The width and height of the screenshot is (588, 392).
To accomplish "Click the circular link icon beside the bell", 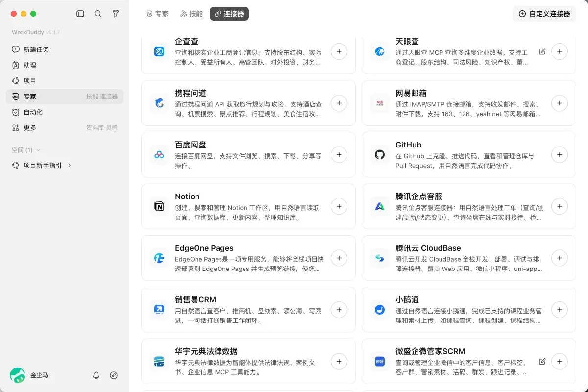I will (114, 375).
